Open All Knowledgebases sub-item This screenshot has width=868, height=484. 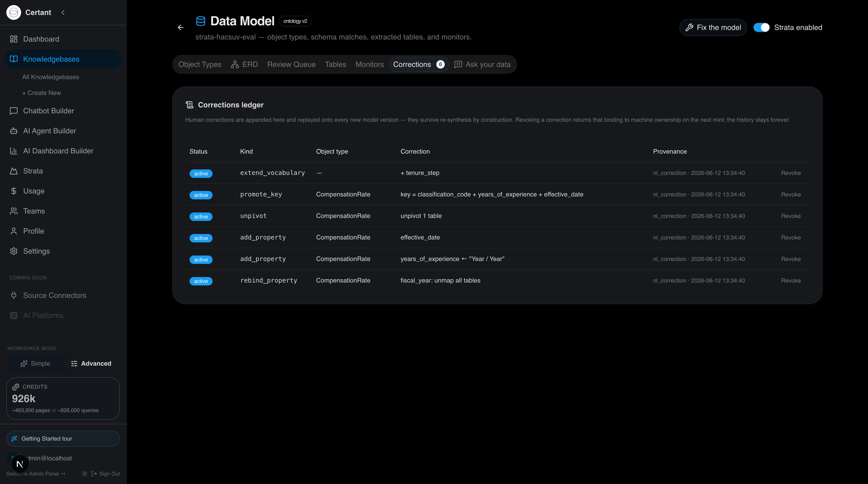coord(50,77)
